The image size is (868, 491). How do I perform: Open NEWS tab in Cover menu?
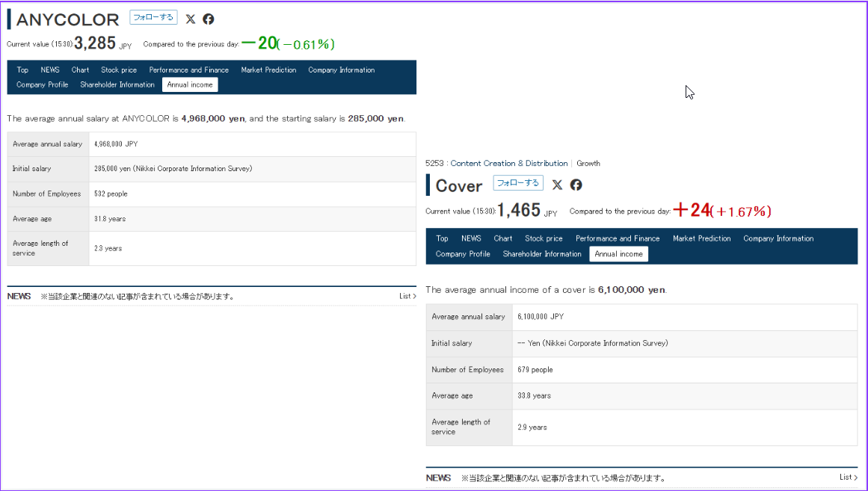(471, 238)
